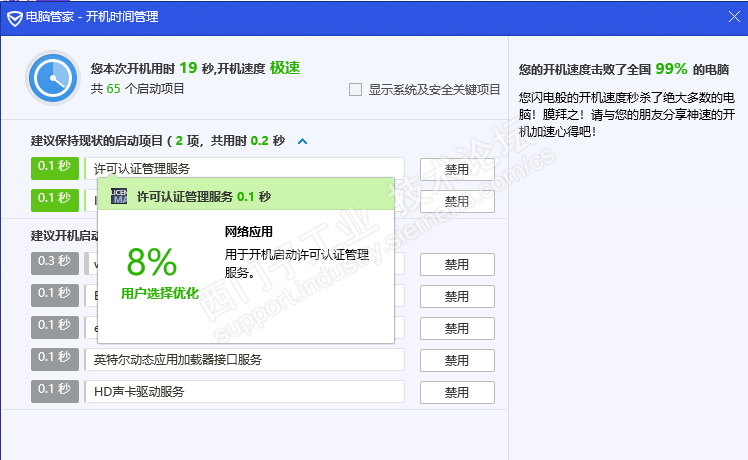748x460 pixels.
Task: Click 您的开机速度击败了全国 99% 的电脑 heading
Action: click(624, 69)
